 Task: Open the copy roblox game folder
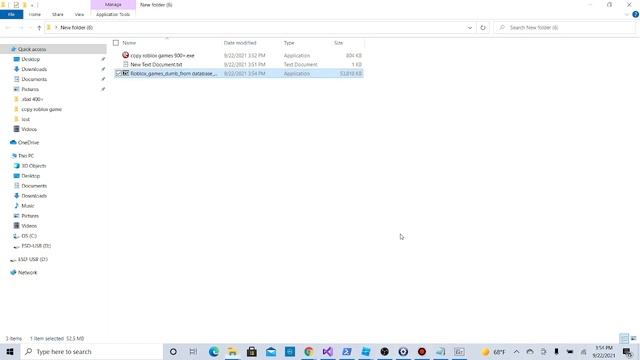tap(41, 109)
